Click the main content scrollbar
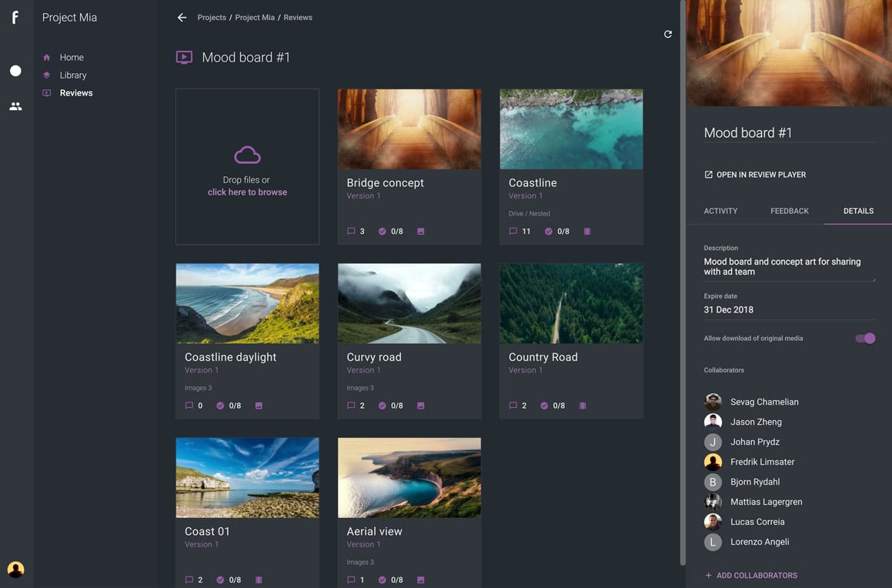Image resolution: width=892 pixels, height=588 pixels. (683, 282)
